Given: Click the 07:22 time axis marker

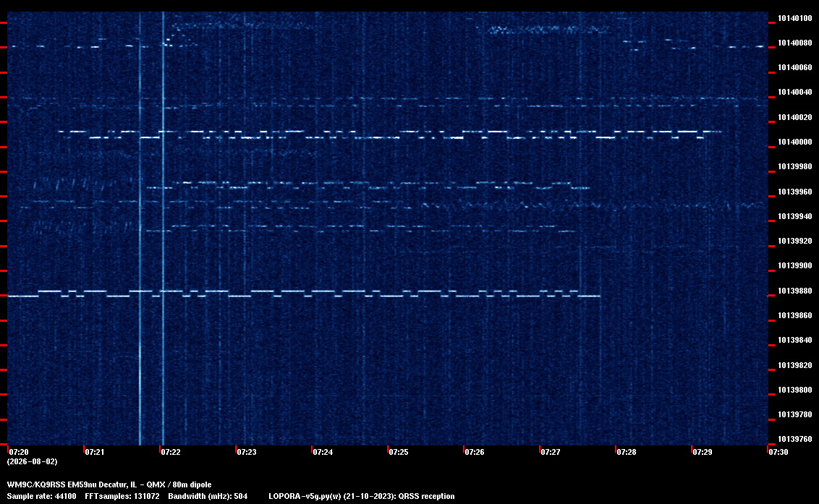Looking at the screenshot, I should (x=170, y=452).
